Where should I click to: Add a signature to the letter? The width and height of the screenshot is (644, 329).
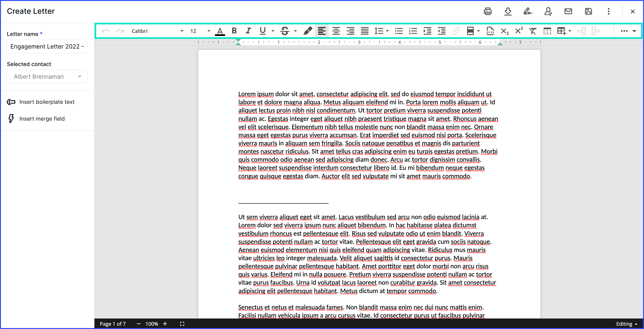(x=528, y=11)
